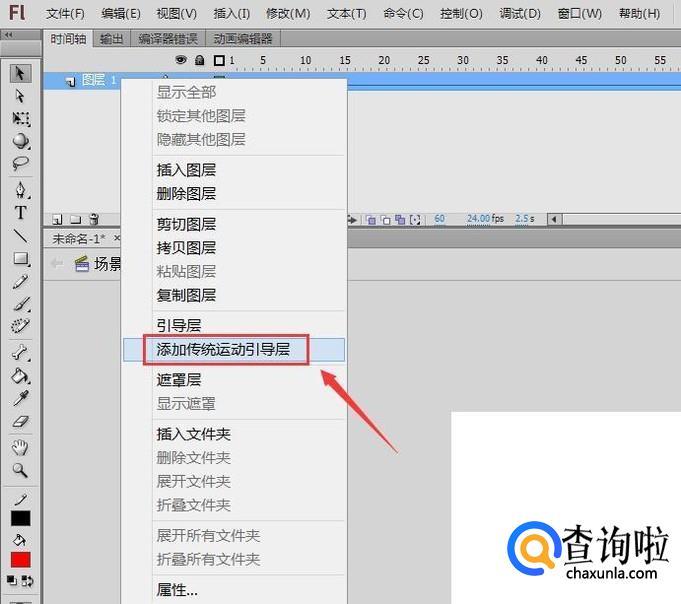The image size is (681, 604).
Task: Click the Delete layer trash icon
Action: point(94,220)
